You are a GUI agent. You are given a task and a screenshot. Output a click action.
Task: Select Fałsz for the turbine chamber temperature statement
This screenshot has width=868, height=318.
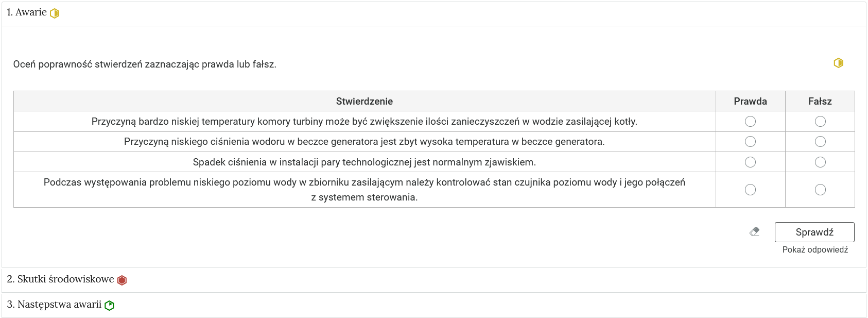pyautogui.click(x=820, y=121)
